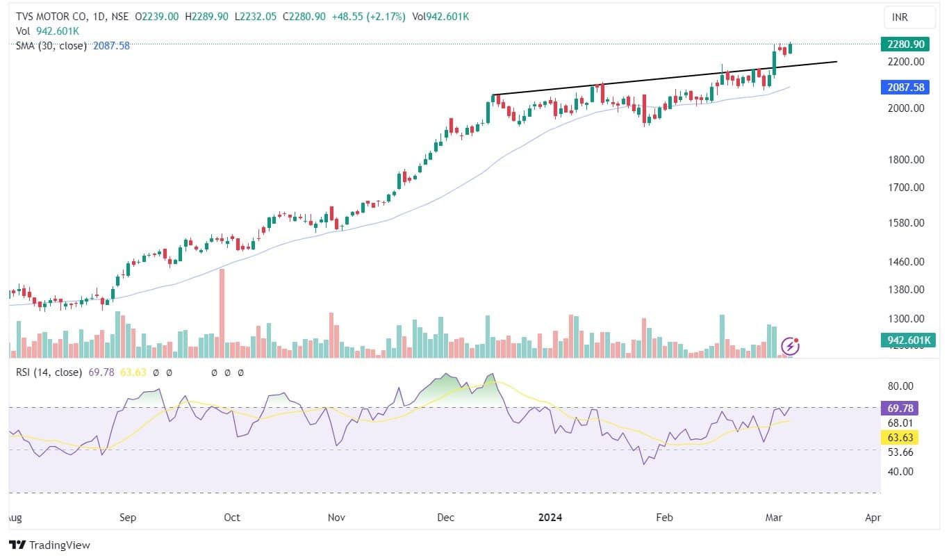Image resolution: width=949 pixels, height=560 pixels.
Task: Click the 68.01 RSI axis label
Action: tap(901, 422)
